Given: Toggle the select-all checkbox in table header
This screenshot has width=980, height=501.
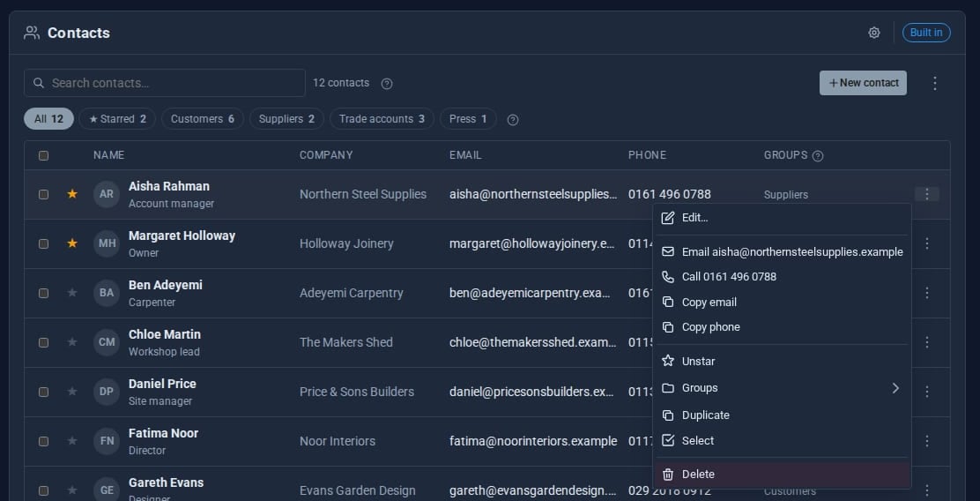Looking at the screenshot, I should point(43,156).
